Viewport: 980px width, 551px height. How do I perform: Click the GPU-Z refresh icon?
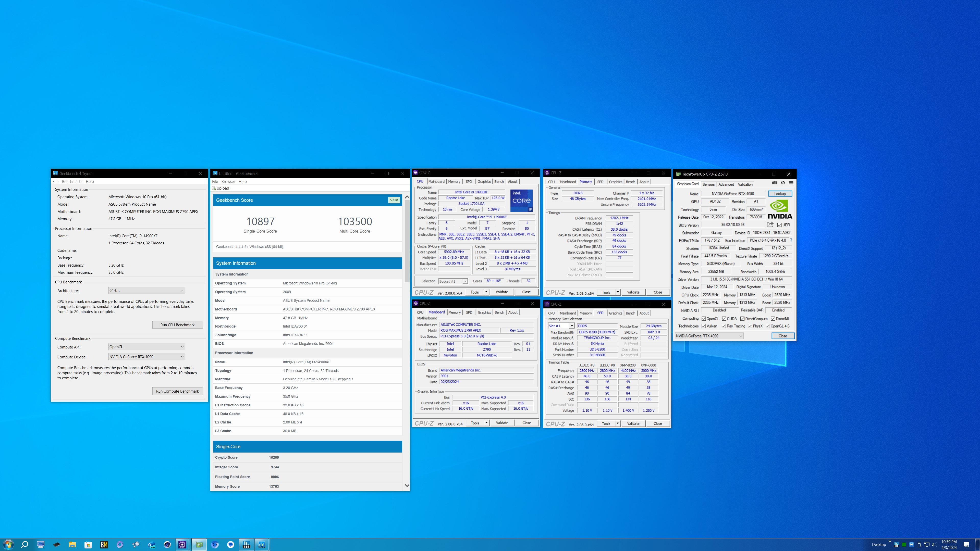[783, 183]
